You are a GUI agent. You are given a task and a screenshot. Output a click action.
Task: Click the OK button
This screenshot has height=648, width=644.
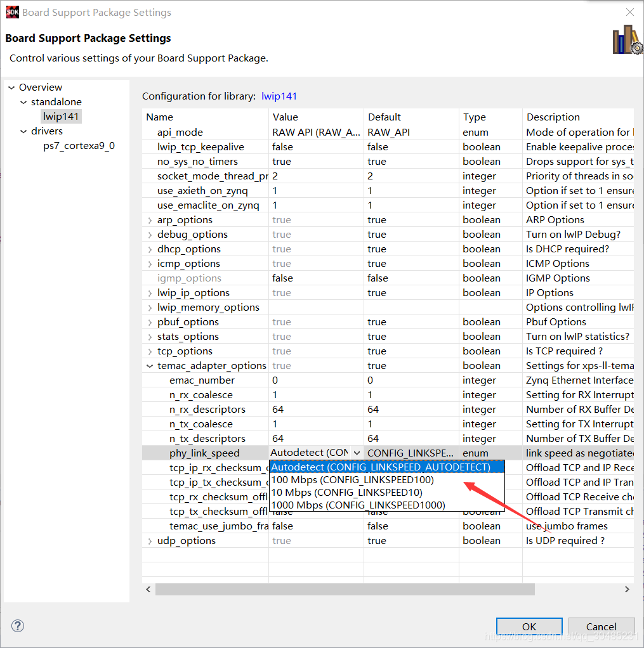coord(529,626)
